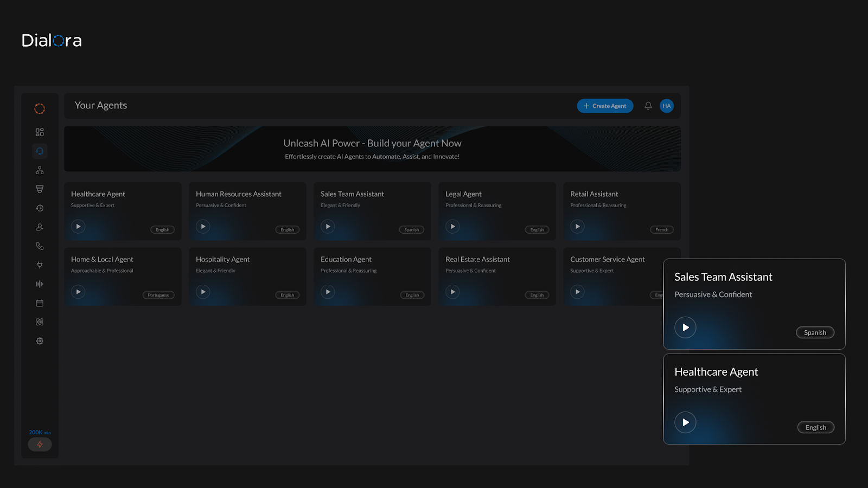Image resolution: width=868 pixels, height=488 pixels.
Task: Select the headset Agents icon in sidebar
Action: point(39,151)
